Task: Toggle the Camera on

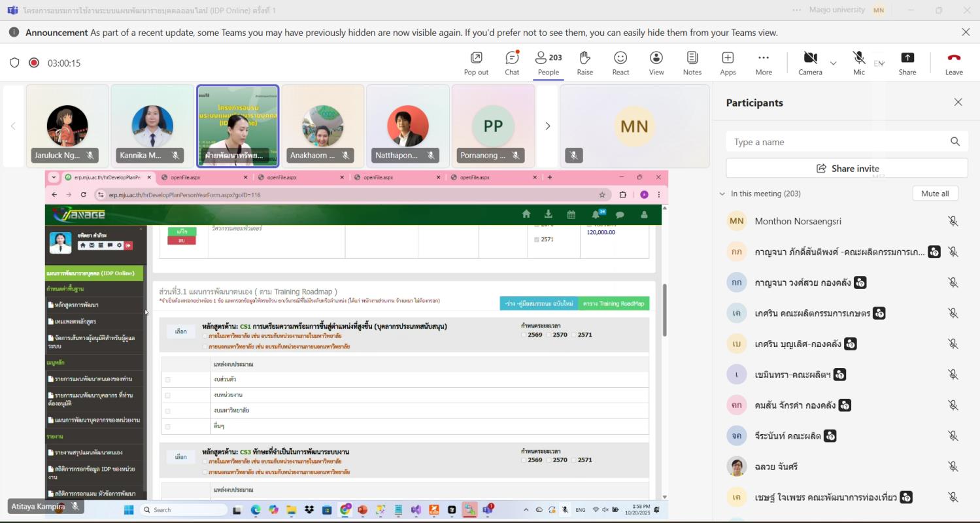Action: click(810, 58)
